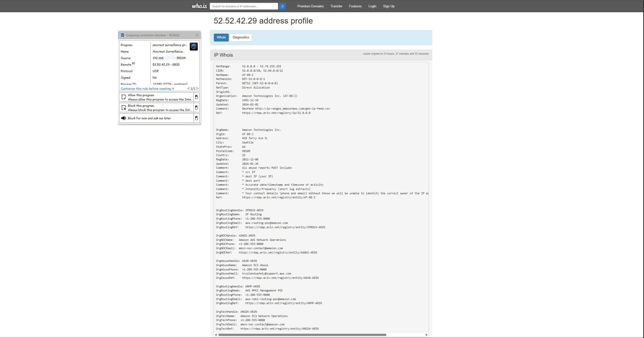Click NetRange value 52.0.0.0 - 52.79.255.255

pos(261,66)
